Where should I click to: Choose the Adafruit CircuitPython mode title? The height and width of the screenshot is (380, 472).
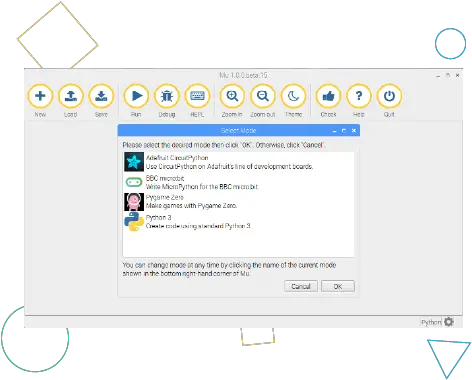click(x=177, y=158)
